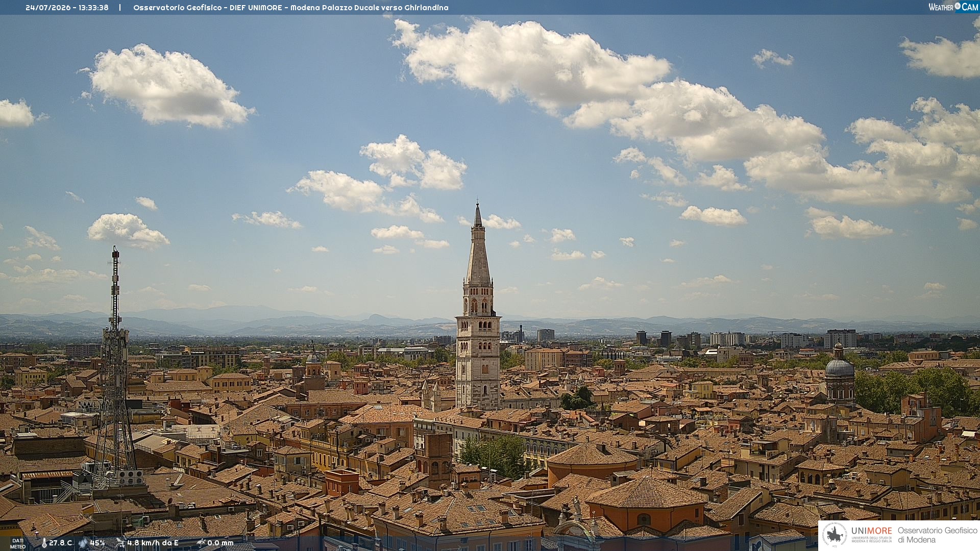The height and width of the screenshot is (551, 980).
Task: Click the thermometer temperature icon
Action: [x=44, y=543]
